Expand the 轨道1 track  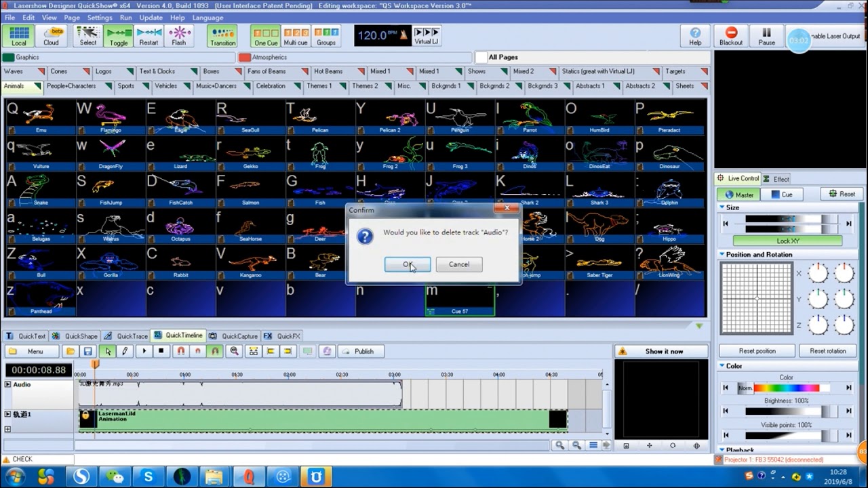tap(8, 414)
